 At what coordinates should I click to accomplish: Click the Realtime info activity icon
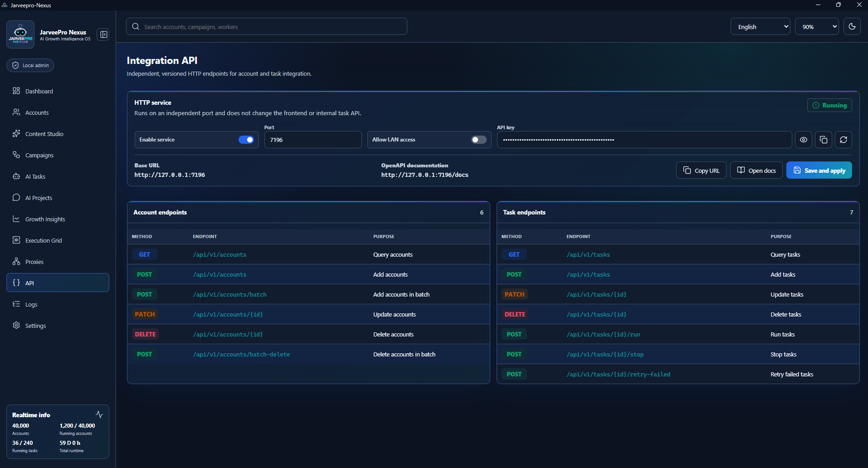pyautogui.click(x=99, y=414)
